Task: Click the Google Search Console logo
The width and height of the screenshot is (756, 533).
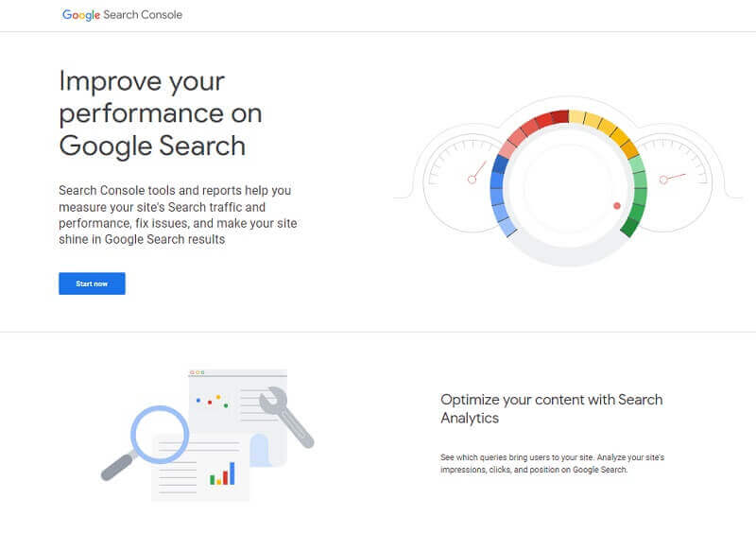Action: pyautogui.click(x=122, y=15)
